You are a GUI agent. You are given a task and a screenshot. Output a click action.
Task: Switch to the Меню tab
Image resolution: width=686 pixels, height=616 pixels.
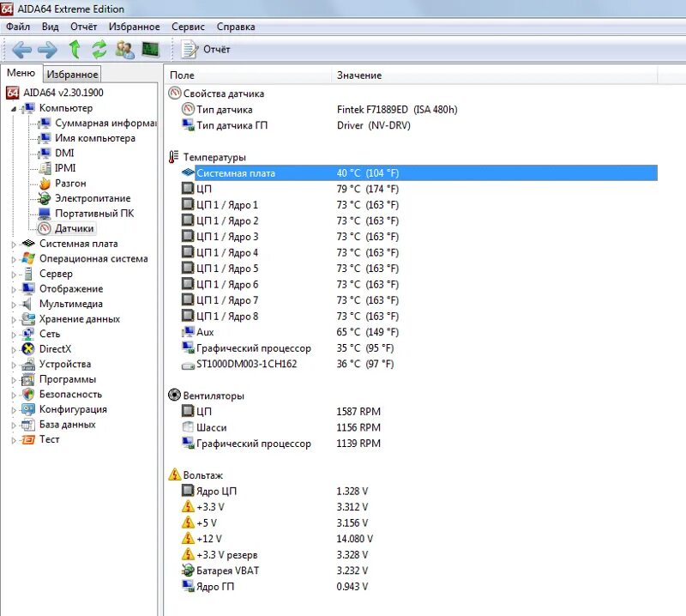pyautogui.click(x=21, y=73)
